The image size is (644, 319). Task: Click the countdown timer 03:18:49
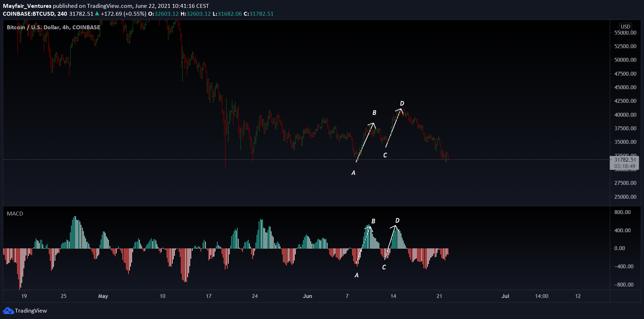[x=625, y=166]
